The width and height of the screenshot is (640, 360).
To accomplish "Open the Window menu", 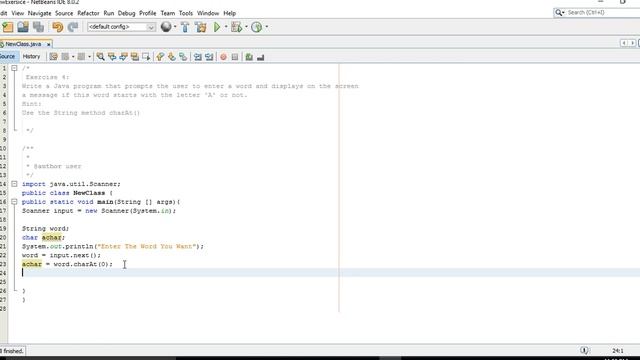I will coord(208,13).
